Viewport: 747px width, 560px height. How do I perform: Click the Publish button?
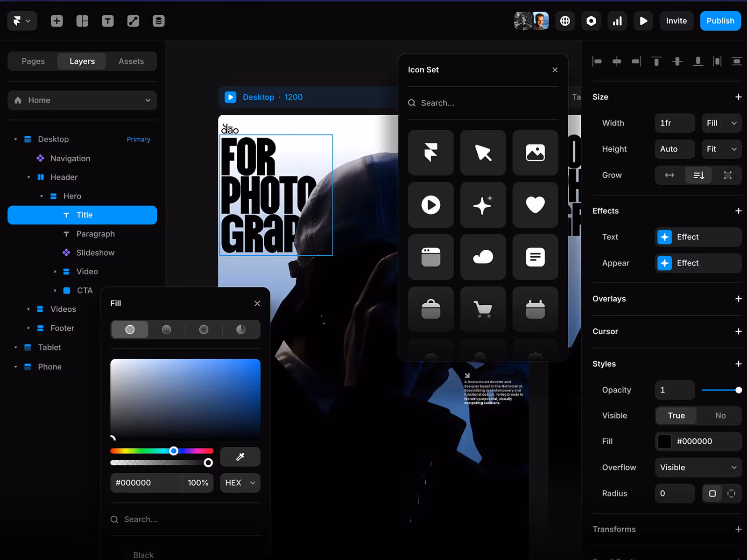tap(720, 21)
